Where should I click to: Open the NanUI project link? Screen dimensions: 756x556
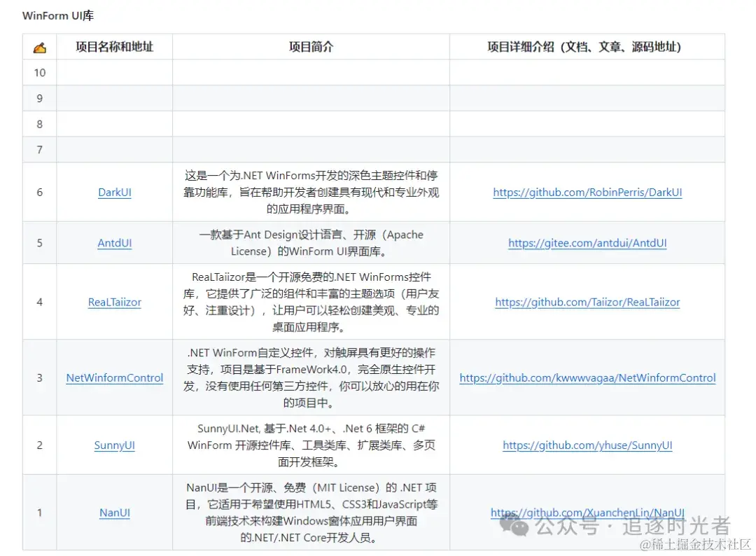pos(115,513)
